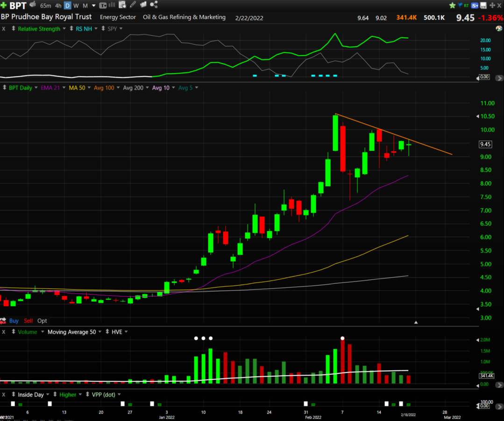
Task: Open the text style T tool dropdown
Action: click(x=103, y=5)
